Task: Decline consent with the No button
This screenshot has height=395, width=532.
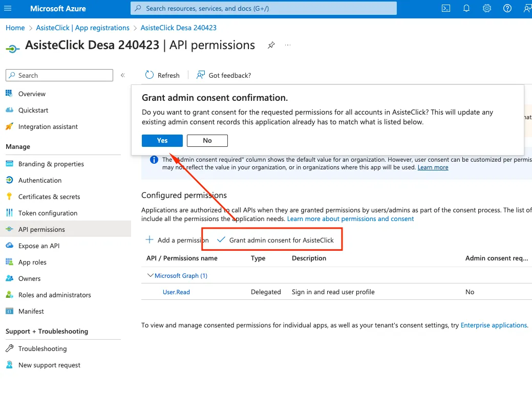Action: pos(207,140)
